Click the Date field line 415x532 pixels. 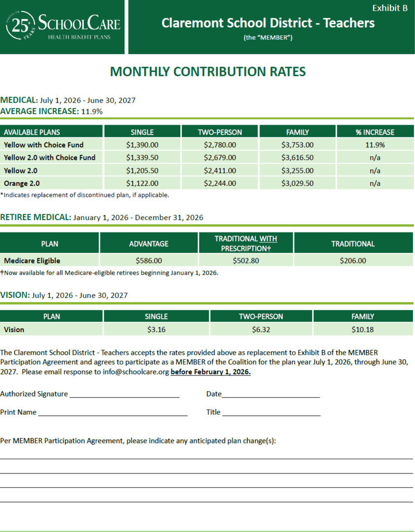tap(271, 396)
